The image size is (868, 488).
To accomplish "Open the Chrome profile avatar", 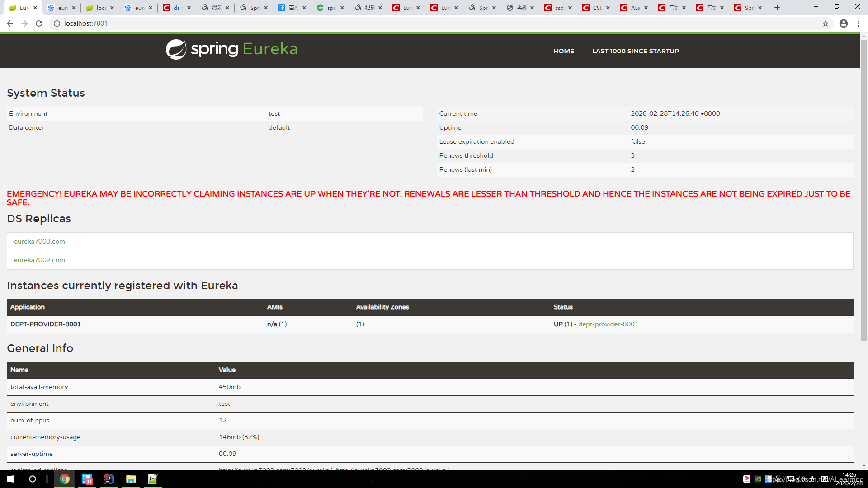I will [x=844, y=23].
